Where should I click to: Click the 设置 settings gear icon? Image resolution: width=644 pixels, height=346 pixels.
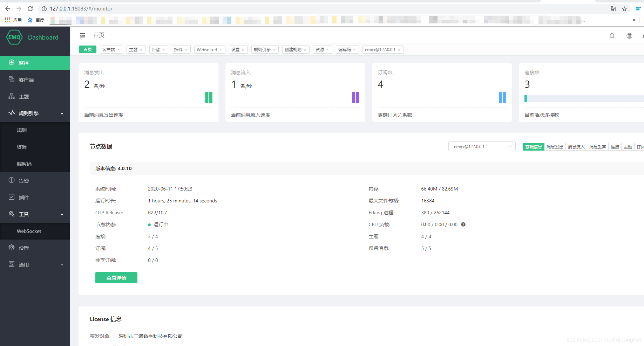tap(12, 247)
